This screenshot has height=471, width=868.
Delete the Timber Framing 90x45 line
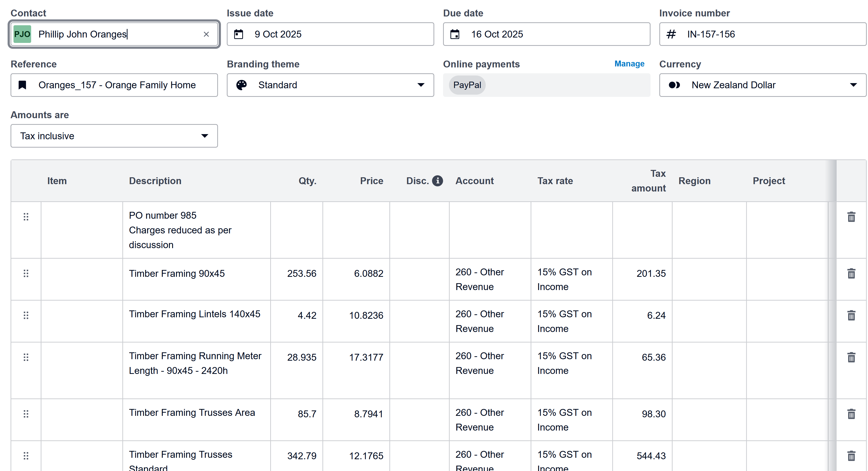point(851,274)
